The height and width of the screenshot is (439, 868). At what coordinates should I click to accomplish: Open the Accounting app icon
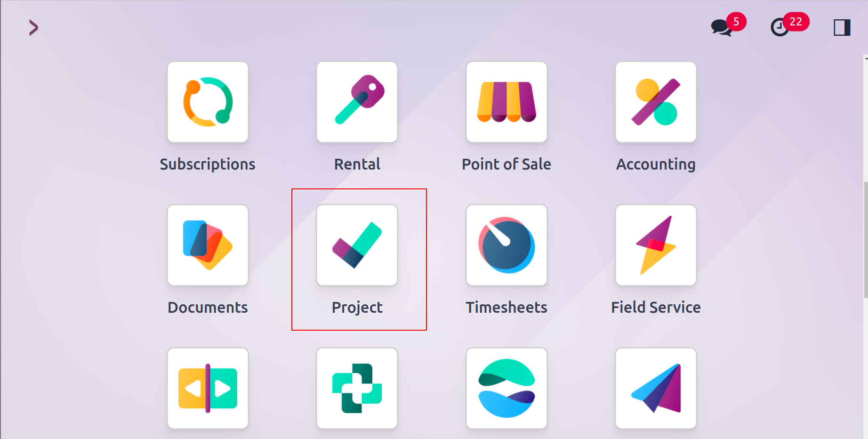point(656,102)
